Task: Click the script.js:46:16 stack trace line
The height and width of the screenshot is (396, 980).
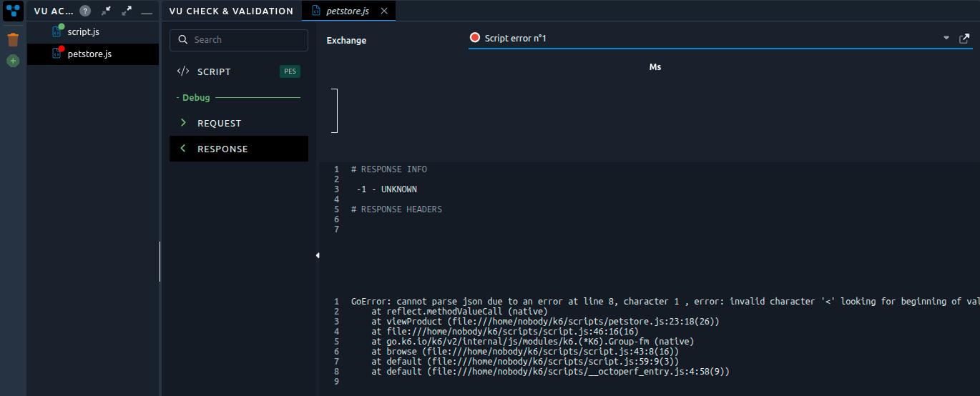Action: (505, 332)
